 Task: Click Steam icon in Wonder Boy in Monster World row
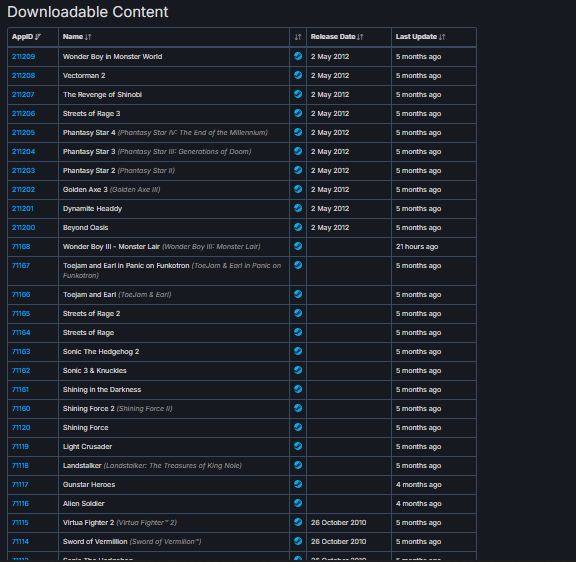[298, 56]
